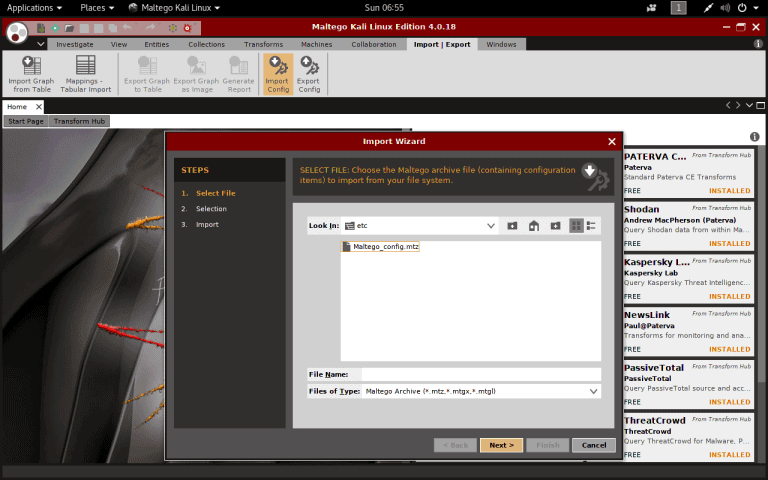The image size is (768, 480).
Task: Expand the Files of Type dropdown
Action: tap(593, 391)
